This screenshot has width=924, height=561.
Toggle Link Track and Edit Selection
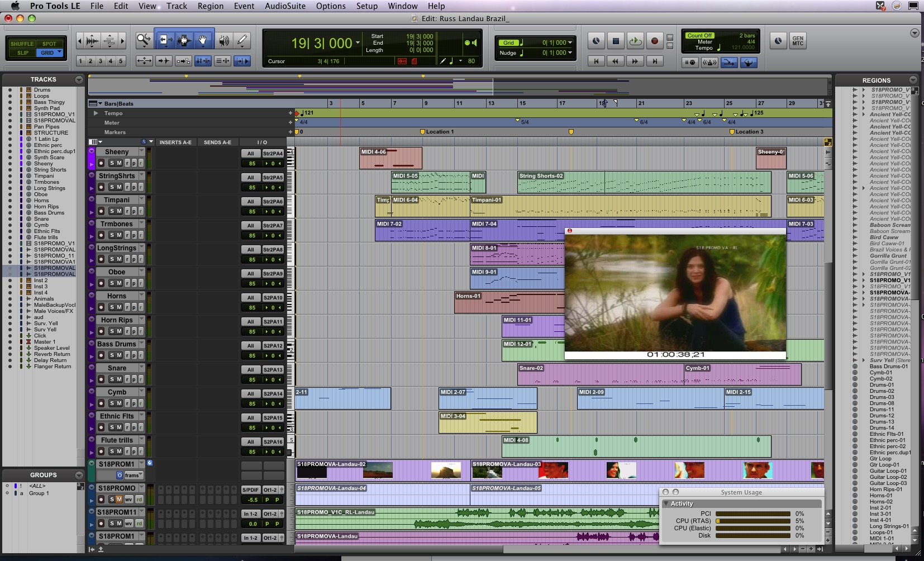tap(222, 61)
